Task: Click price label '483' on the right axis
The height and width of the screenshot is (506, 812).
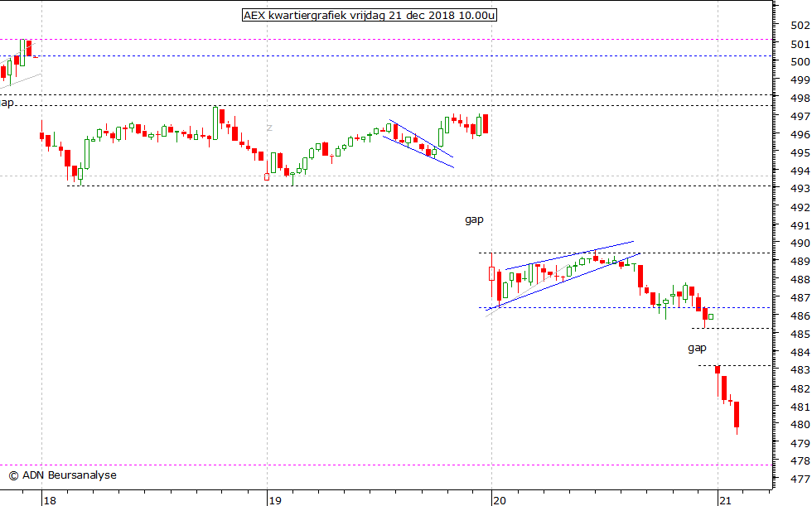Action: pyautogui.click(x=800, y=370)
